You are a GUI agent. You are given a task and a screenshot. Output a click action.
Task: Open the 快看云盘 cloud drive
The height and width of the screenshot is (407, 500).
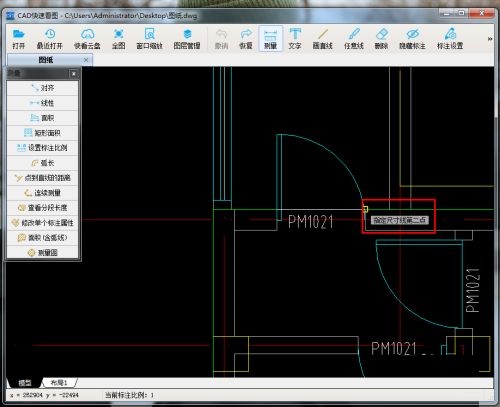[87, 39]
